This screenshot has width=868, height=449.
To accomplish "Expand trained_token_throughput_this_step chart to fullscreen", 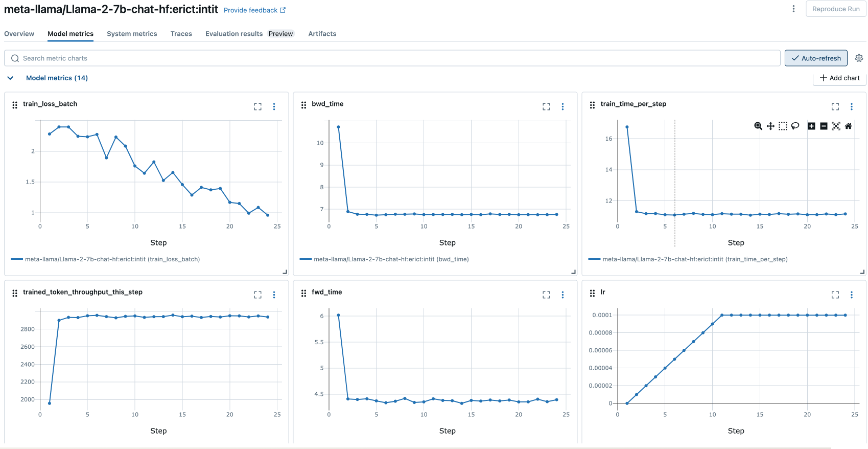I will (257, 295).
